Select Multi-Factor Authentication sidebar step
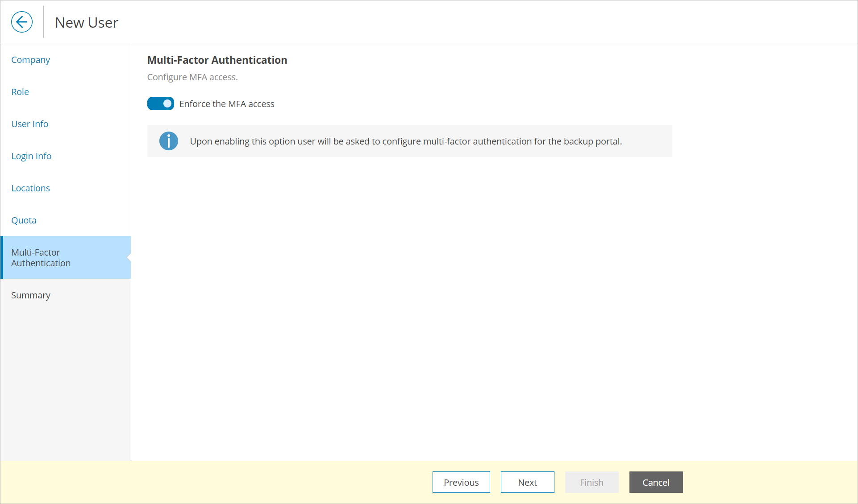The width and height of the screenshot is (858, 504). tap(41, 258)
